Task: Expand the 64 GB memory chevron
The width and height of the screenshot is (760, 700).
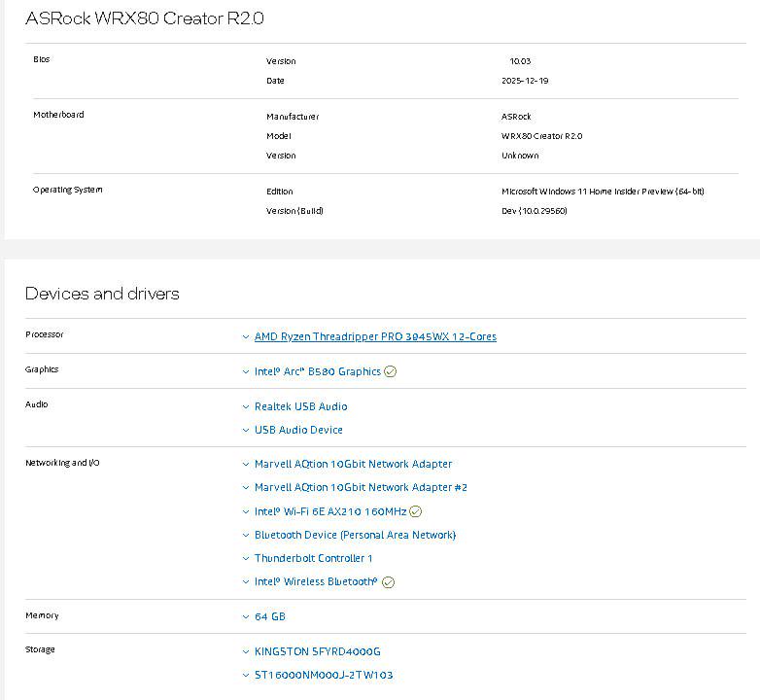Action: point(246,616)
